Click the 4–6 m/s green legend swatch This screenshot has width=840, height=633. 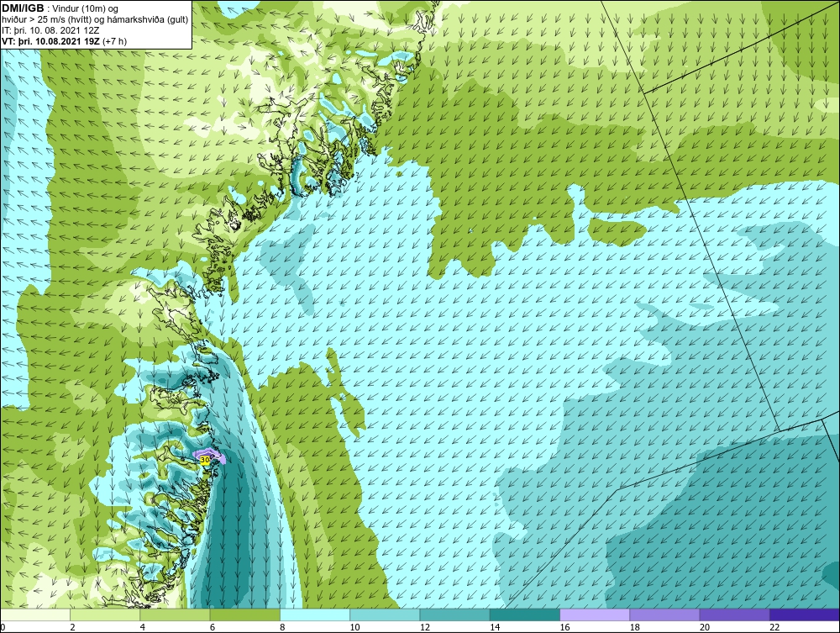[176, 615]
